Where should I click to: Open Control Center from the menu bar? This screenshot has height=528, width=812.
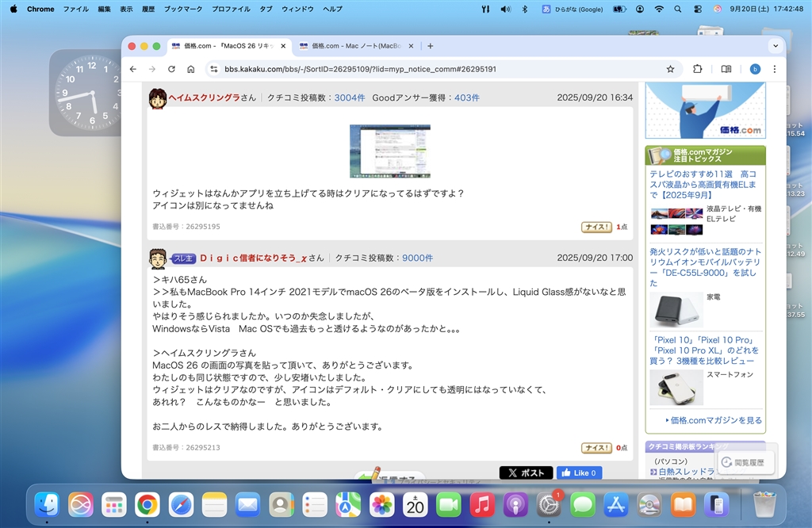point(698,9)
